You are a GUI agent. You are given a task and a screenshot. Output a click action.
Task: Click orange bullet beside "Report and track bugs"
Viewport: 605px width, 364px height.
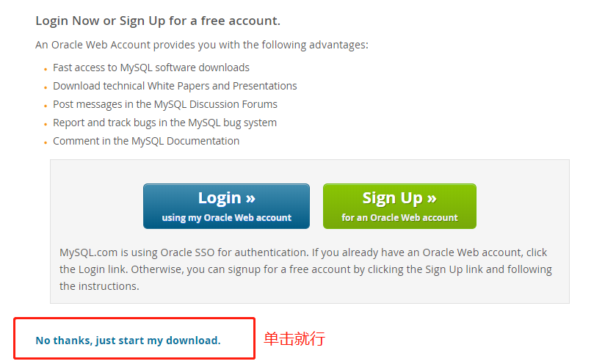pyautogui.click(x=46, y=125)
